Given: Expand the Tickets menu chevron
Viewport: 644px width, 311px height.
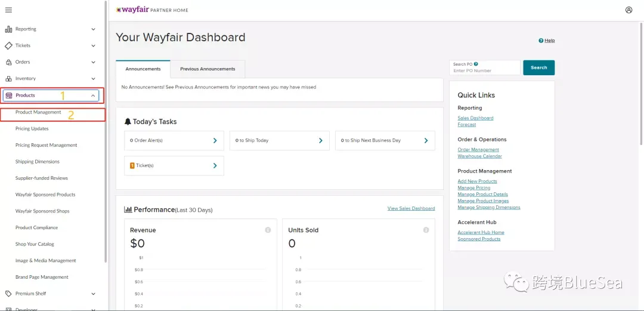Looking at the screenshot, I should coord(93,45).
